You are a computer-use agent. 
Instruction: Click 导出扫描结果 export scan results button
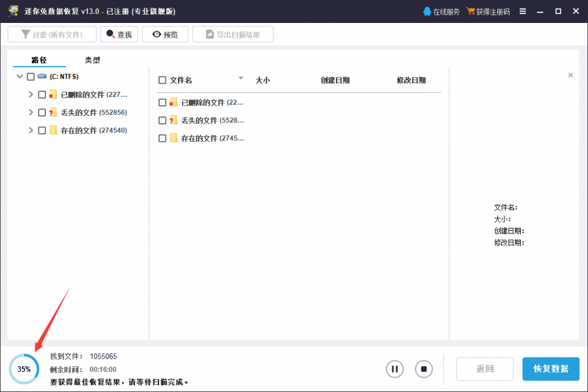233,34
